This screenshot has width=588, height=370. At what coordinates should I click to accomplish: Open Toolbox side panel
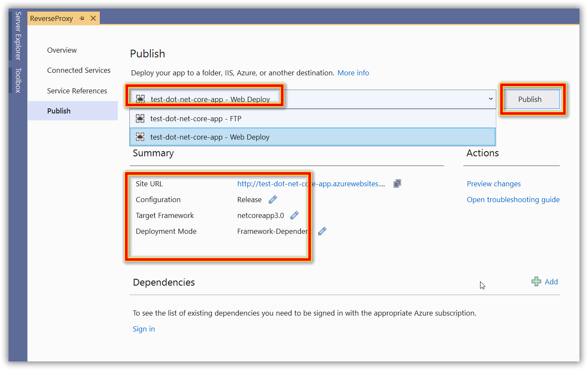click(18, 80)
